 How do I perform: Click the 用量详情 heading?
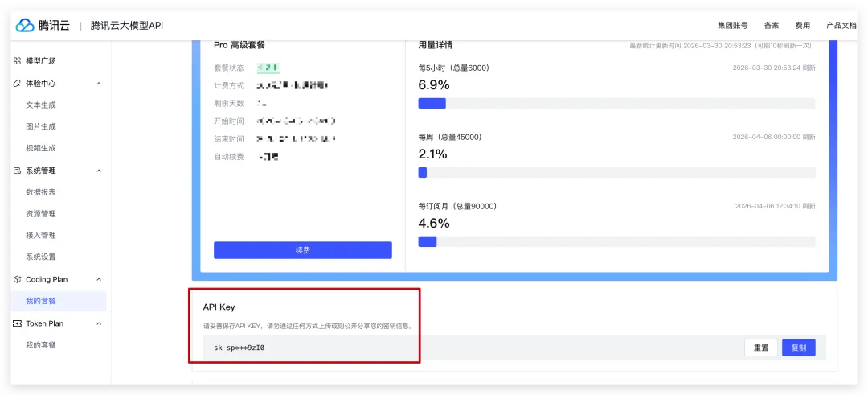tap(436, 45)
